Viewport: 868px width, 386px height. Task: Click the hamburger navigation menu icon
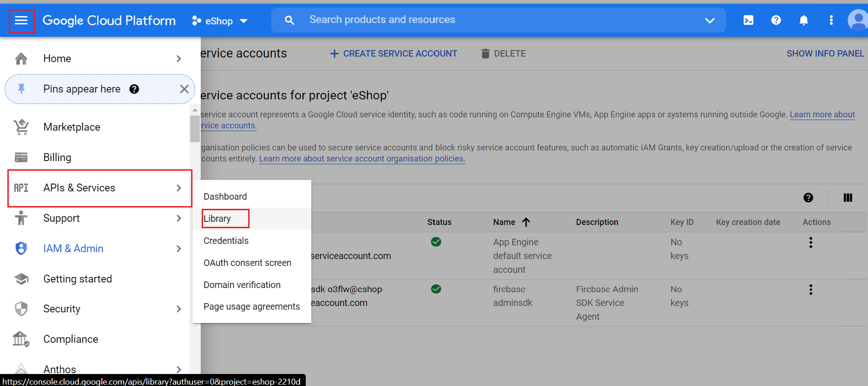click(21, 20)
